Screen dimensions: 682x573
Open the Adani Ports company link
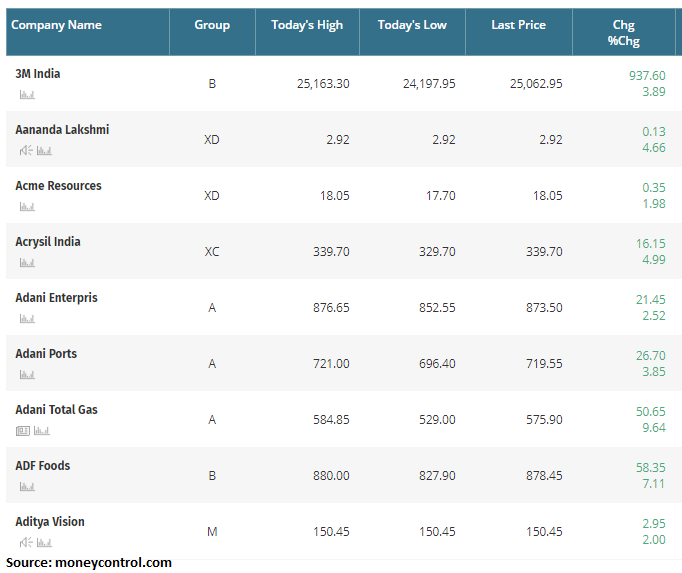pos(46,354)
